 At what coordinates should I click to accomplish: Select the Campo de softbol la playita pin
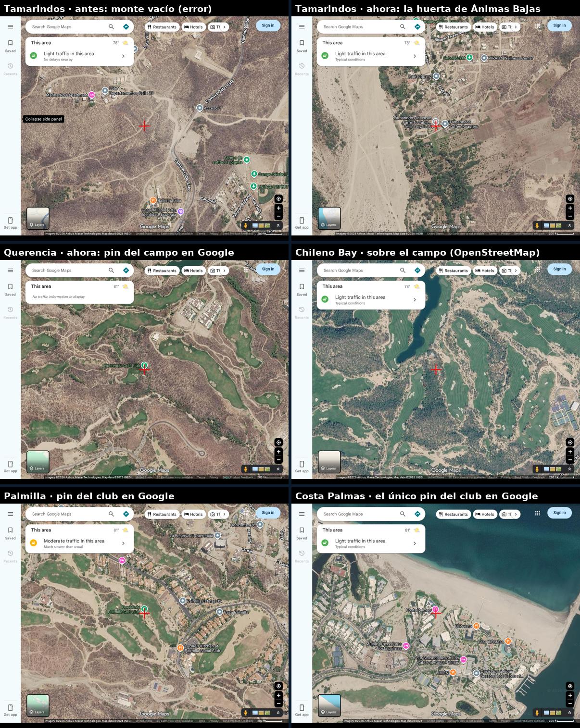(x=247, y=160)
